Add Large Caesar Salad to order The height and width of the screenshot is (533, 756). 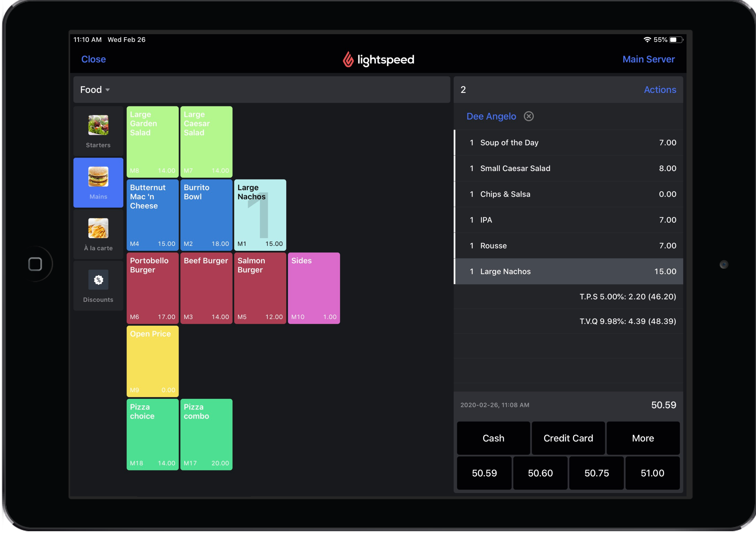pos(207,142)
